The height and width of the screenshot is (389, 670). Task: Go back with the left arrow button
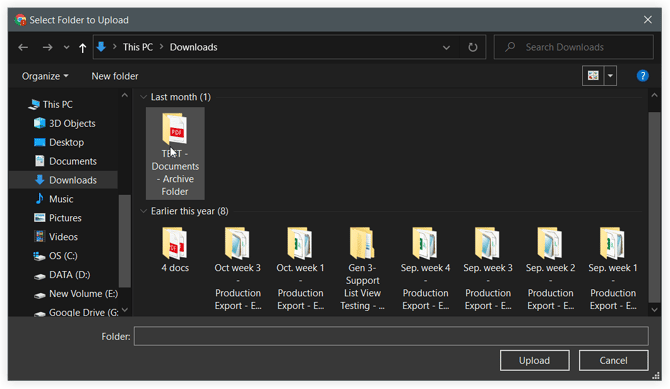tap(23, 47)
